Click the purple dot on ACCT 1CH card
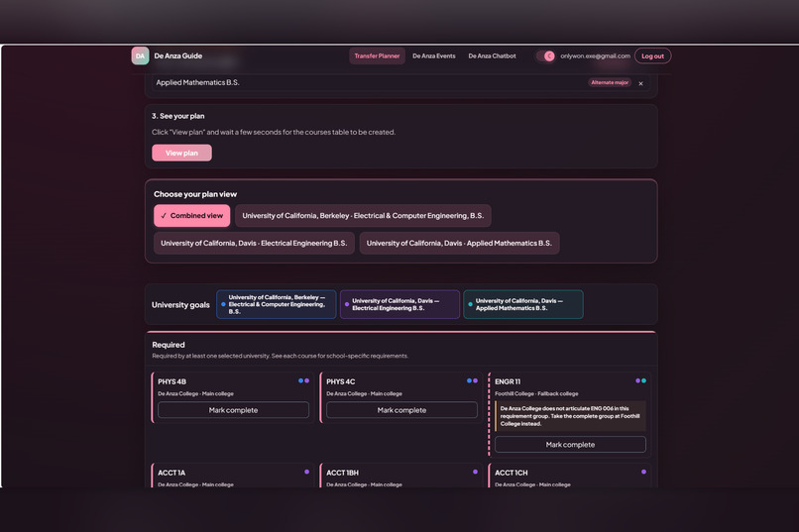 click(643, 472)
